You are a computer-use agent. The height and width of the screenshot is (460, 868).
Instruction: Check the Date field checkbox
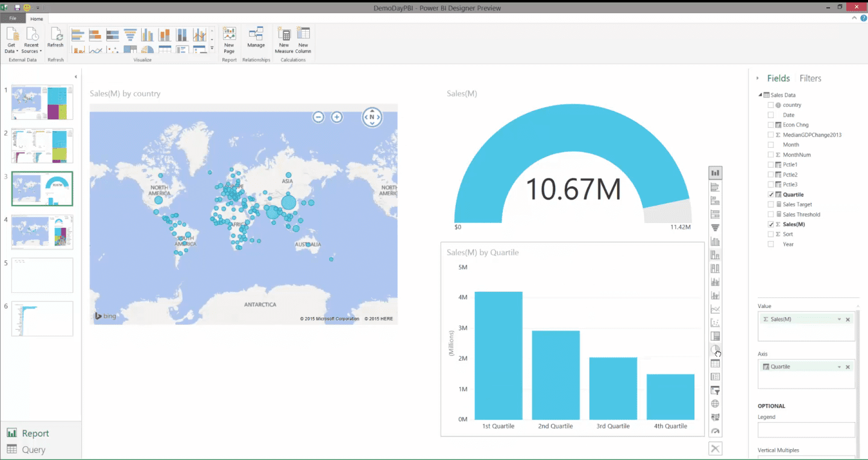click(x=770, y=115)
